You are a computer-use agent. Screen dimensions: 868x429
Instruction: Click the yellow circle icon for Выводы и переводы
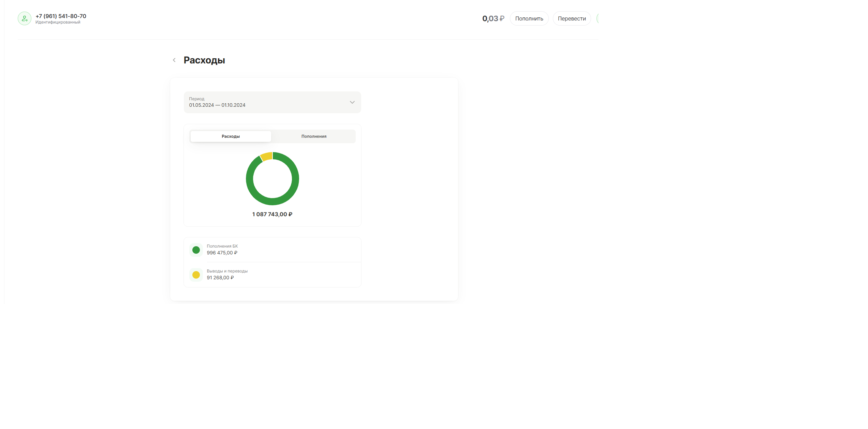(196, 275)
